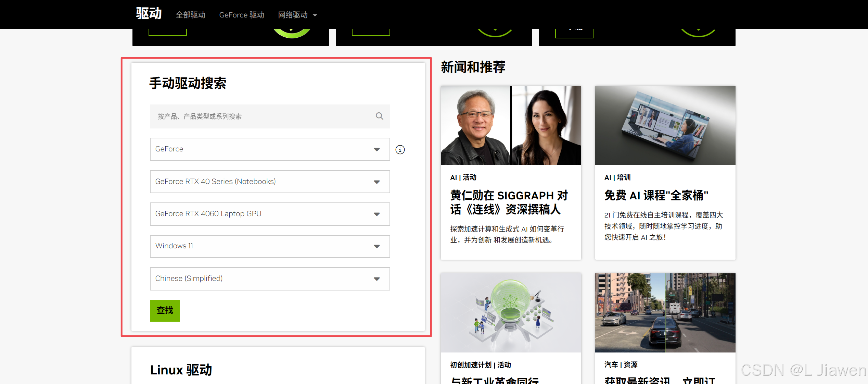Click description 21 门免费在线自主培训课程 text
Viewport: 868px width, 384px height.
[664, 226]
